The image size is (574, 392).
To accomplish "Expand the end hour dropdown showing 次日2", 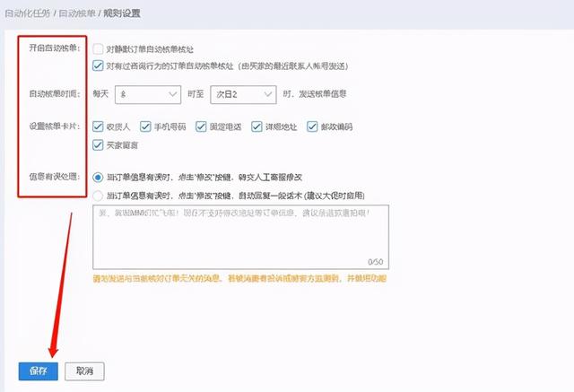I will tap(241, 93).
